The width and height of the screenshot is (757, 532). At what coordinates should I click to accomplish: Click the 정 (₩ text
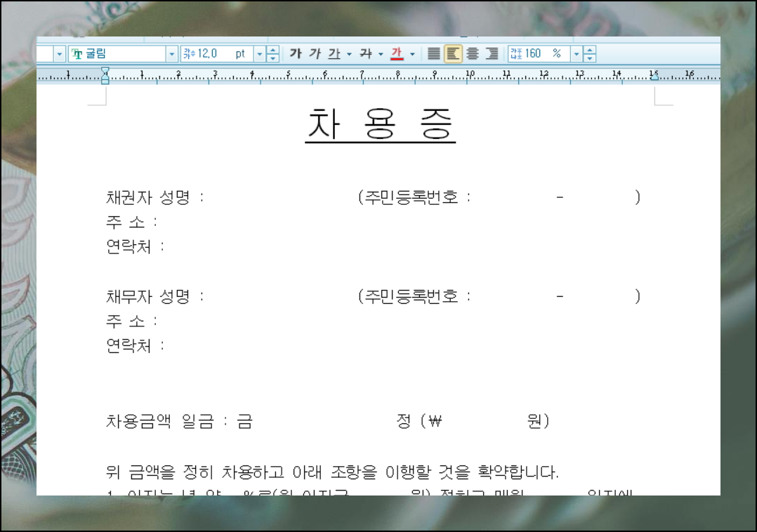click(x=419, y=421)
